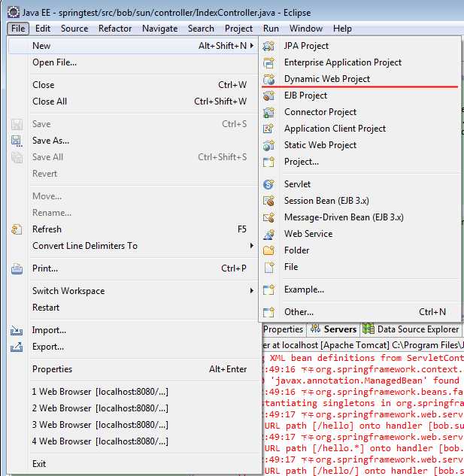
Task: Select Enterprise Application Project label
Action: coord(343,62)
